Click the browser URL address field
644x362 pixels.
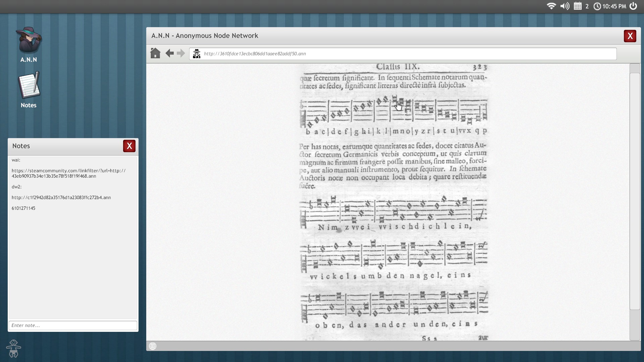[x=402, y=54]
